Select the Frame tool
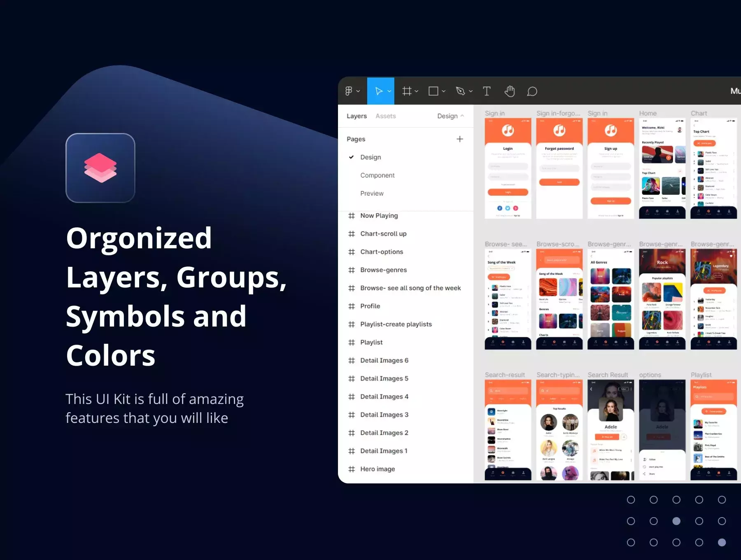 point(407,91)
